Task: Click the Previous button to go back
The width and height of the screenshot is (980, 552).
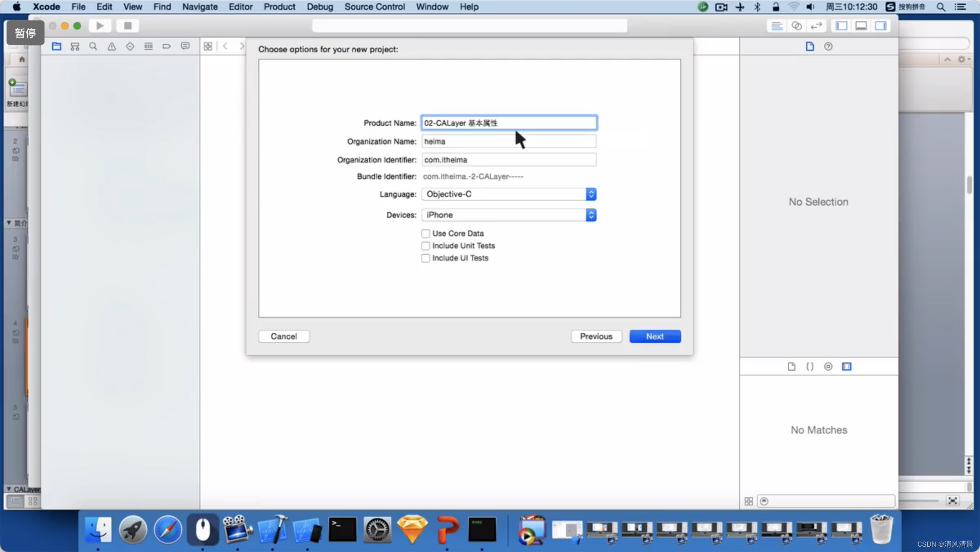Action: [596, 336]
